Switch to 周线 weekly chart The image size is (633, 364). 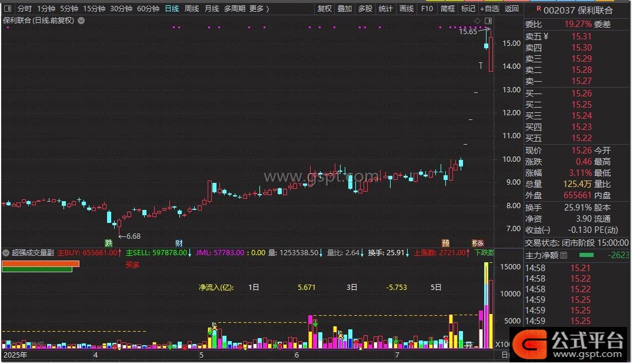click(x=192, y=8)
